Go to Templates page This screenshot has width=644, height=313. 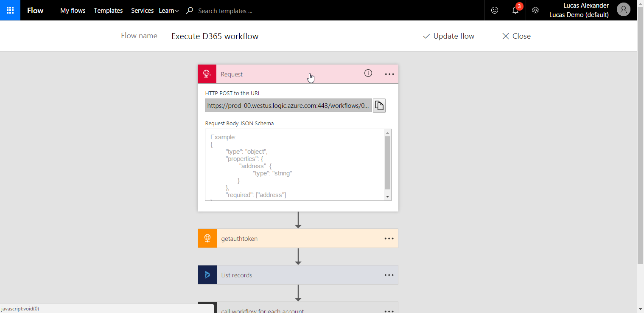click(108, 11)
